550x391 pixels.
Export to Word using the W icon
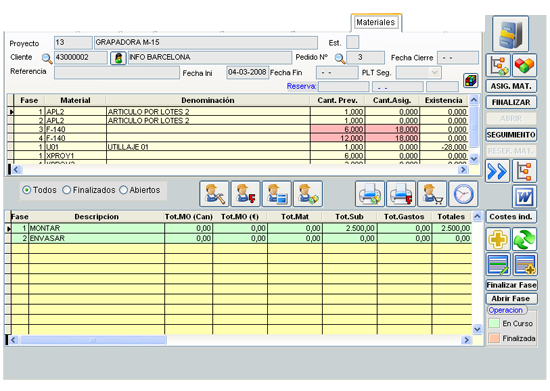point(524,197)
